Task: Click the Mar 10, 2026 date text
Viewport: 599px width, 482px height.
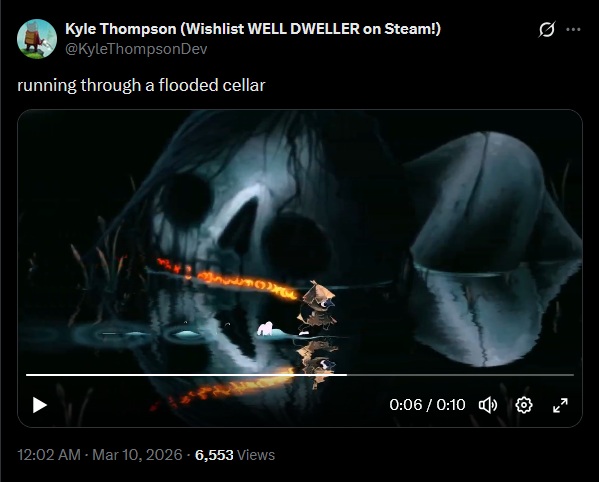Action: tap(137, 455)
